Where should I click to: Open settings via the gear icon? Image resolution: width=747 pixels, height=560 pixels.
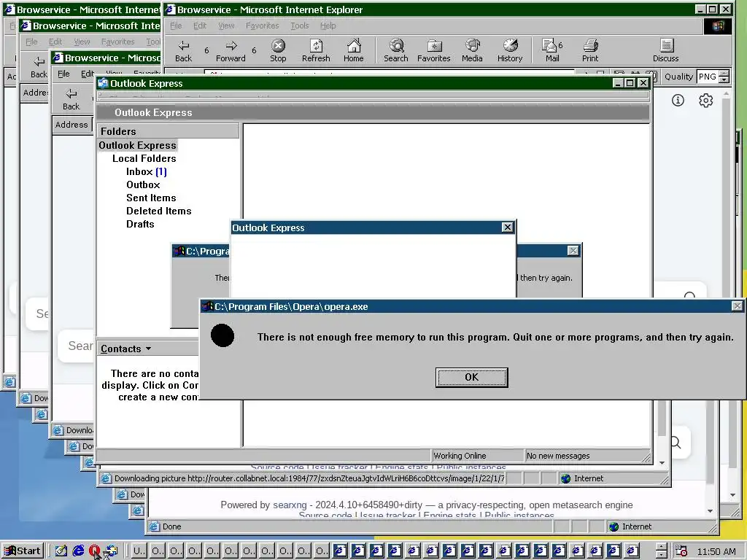pos(706,101)
